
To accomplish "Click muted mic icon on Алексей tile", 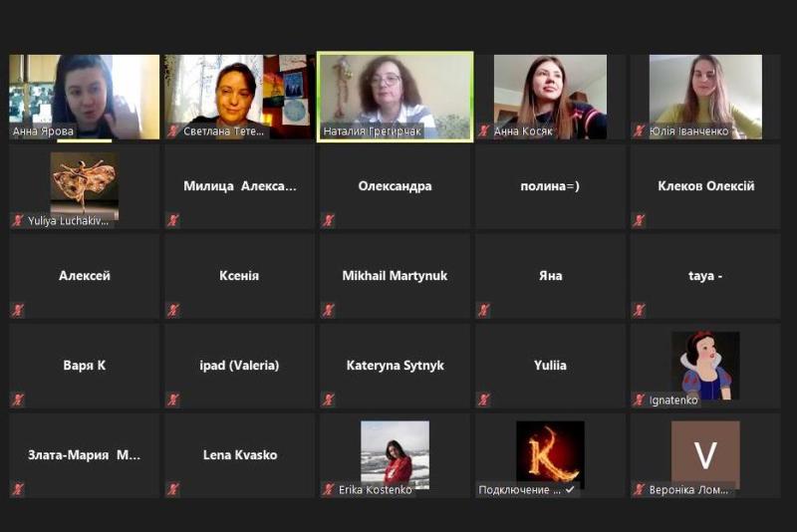I will pyautogui.click(x=18, y=310).
